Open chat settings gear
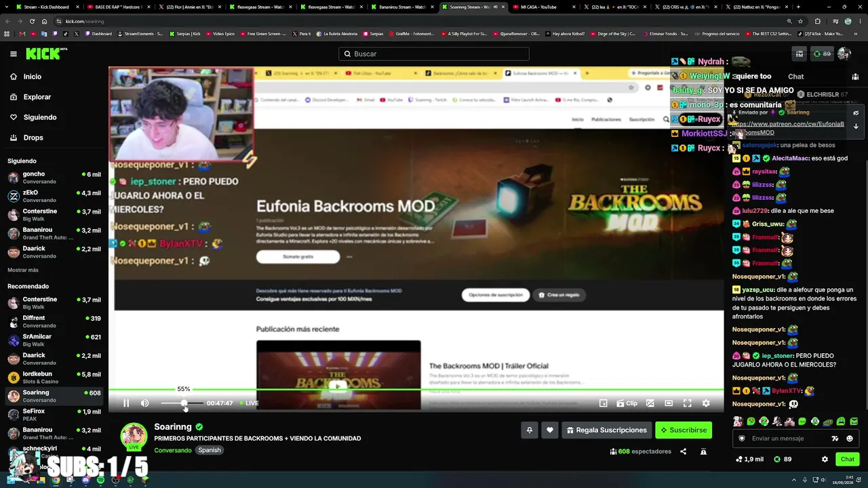This screenshot has width=868, height=488. [x=825, y=459]
